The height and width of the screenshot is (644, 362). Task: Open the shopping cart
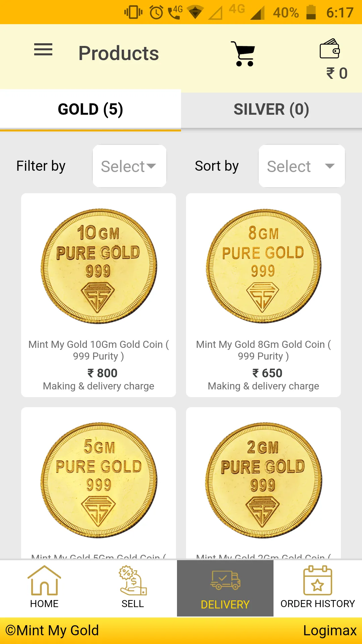[x=243, y=54]
